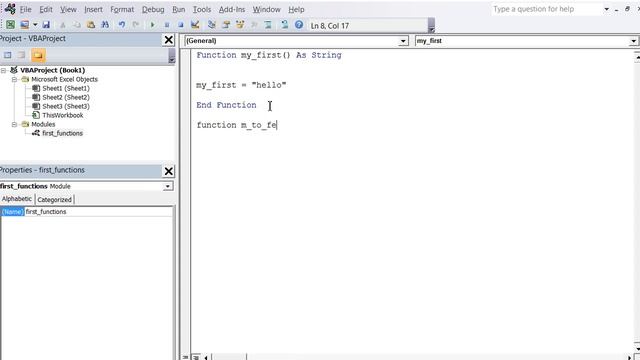Open the File menu
640x360 pixels.
coord(25,9)
